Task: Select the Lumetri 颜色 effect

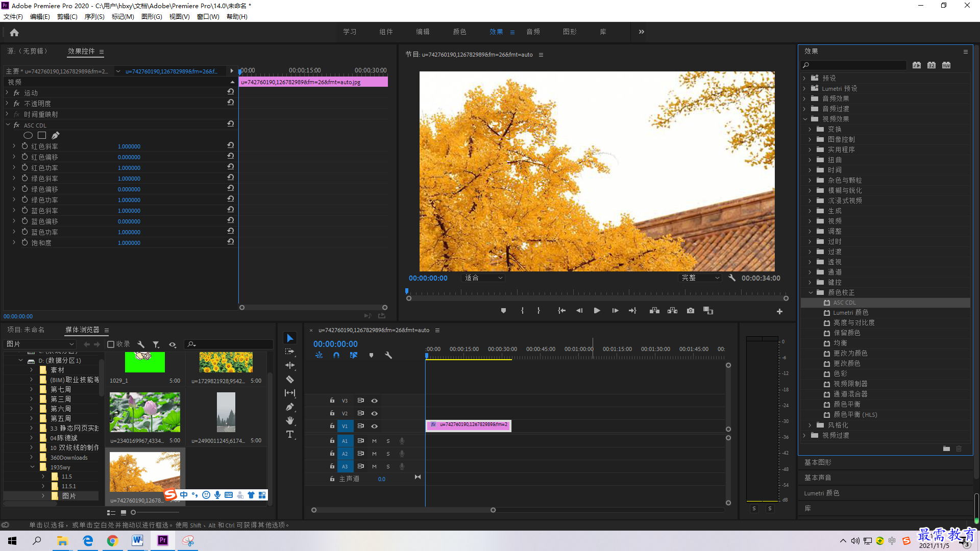Action: click(850, 313)
